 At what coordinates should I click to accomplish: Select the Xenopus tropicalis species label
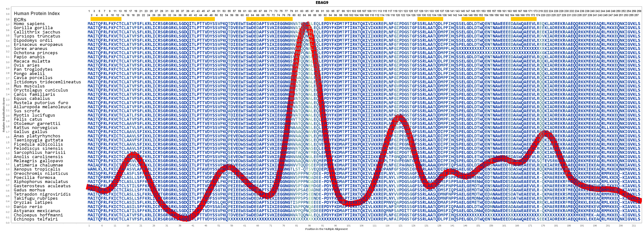point(37,169)
